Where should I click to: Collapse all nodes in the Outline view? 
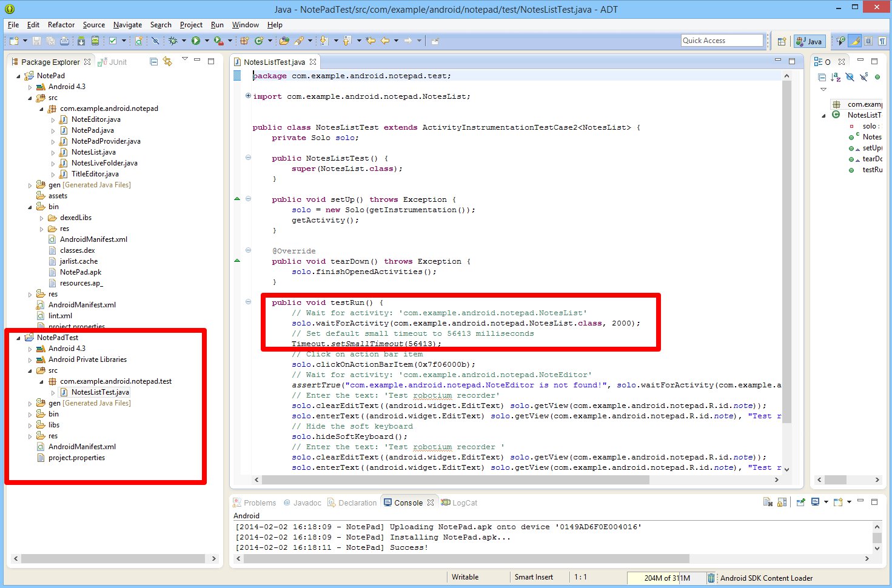point(822,77)
